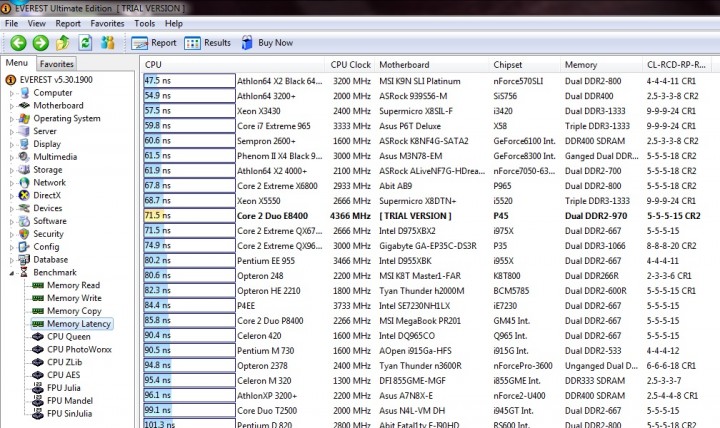Click the Buy Now toolbar button
Screen dimensions: 720x428
coord(267,43)
